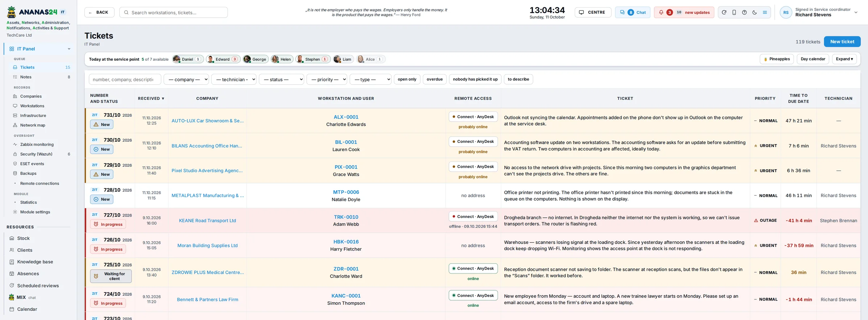This screenshot has width=868, height=320.
Task: Toggle the Pineapples button
Action: click(x=777, y=59)
